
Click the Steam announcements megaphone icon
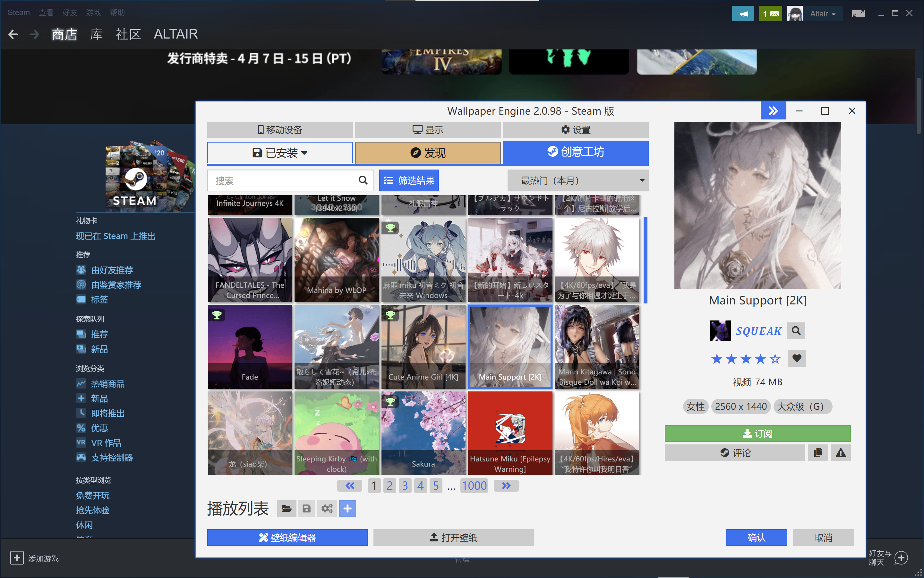click(743, 14)
